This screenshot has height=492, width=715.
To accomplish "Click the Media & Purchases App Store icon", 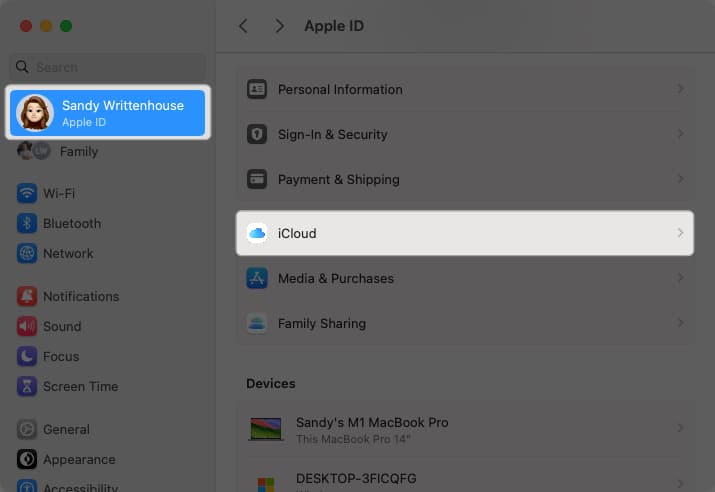I will pos(257,278).
